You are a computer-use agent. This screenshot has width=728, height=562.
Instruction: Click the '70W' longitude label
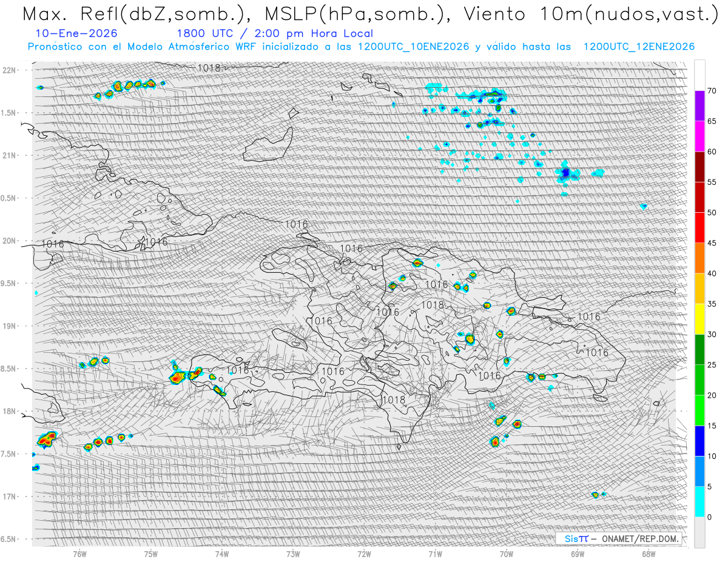506,554
